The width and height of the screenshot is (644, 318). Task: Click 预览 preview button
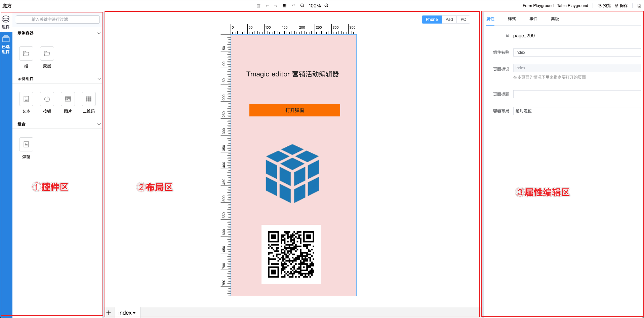604,6
